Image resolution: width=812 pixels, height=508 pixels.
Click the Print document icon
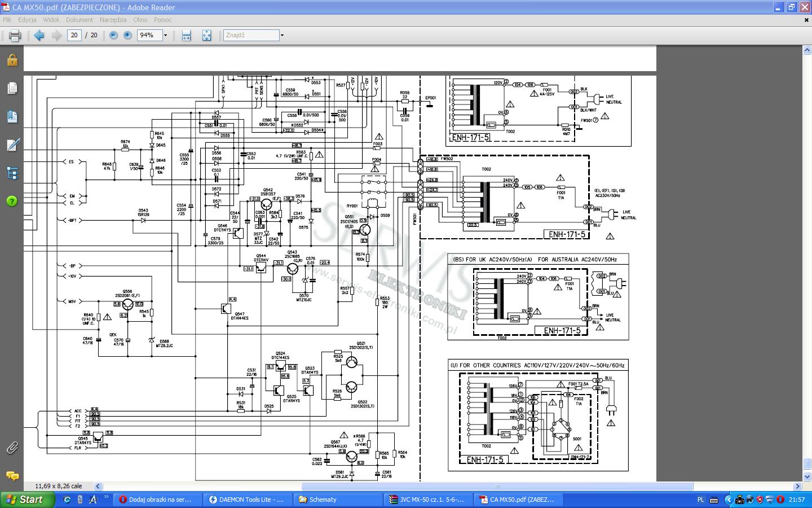tap(15, 36)
